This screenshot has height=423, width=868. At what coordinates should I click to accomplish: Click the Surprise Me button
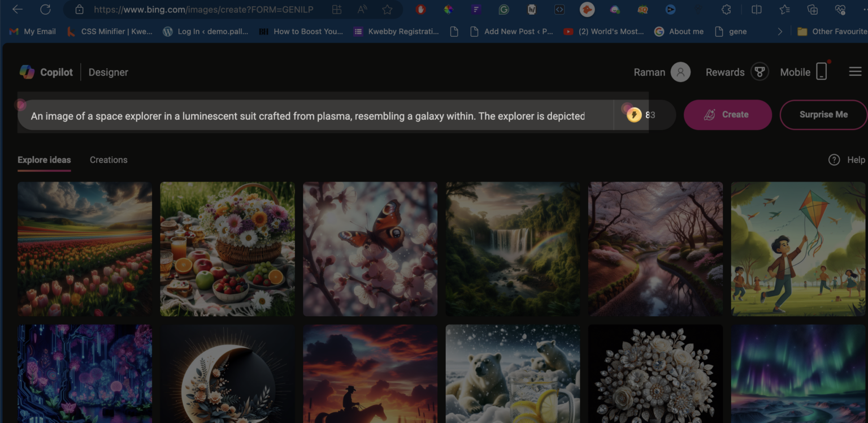pos(823,115)
